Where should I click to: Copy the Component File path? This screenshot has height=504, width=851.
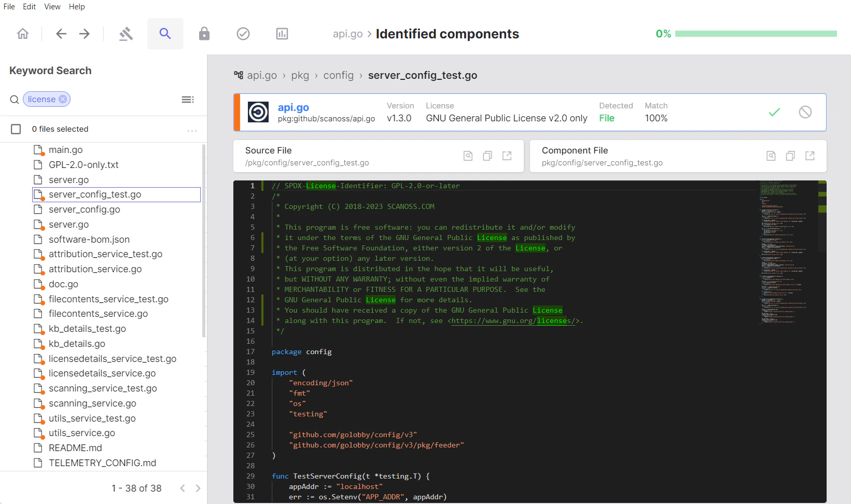point(790,156)
